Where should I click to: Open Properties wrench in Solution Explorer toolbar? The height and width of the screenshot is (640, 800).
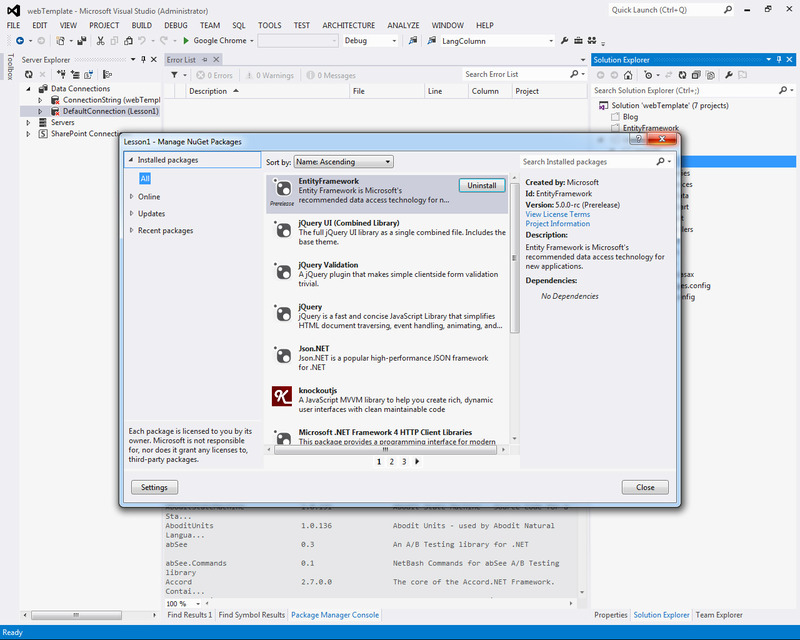(x=729, y=75)
